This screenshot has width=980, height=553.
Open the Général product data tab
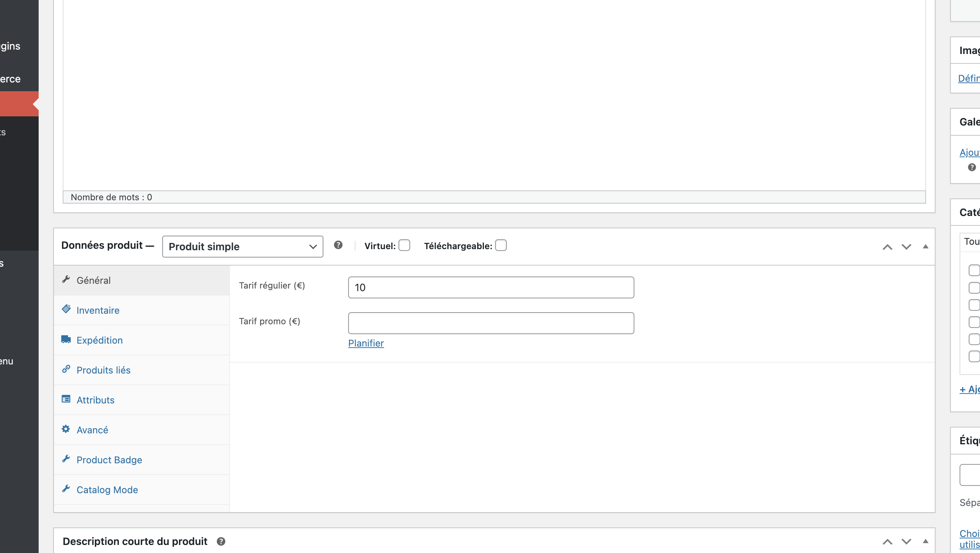94,280
